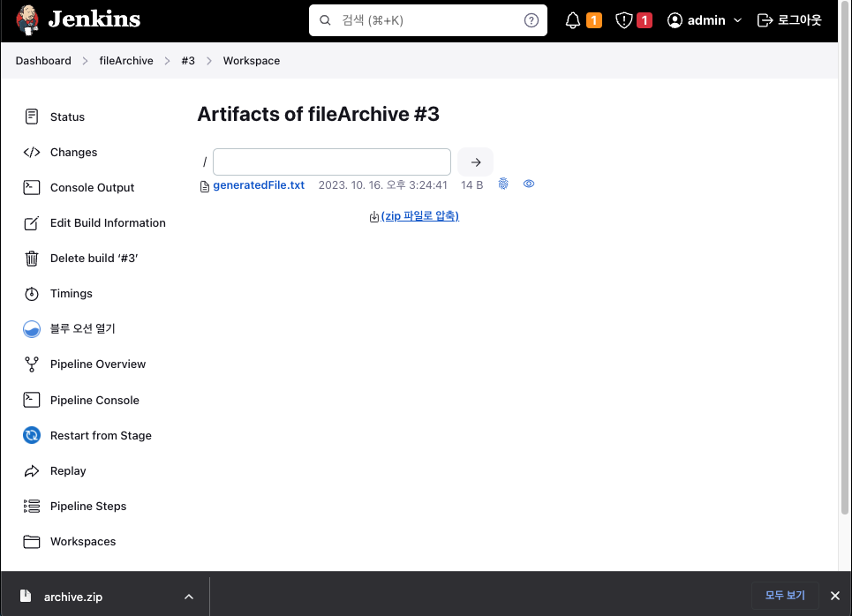Download all via (zip 파일로 압축) link
Viewport: 852px width, 616px height.
click(420, 216)
